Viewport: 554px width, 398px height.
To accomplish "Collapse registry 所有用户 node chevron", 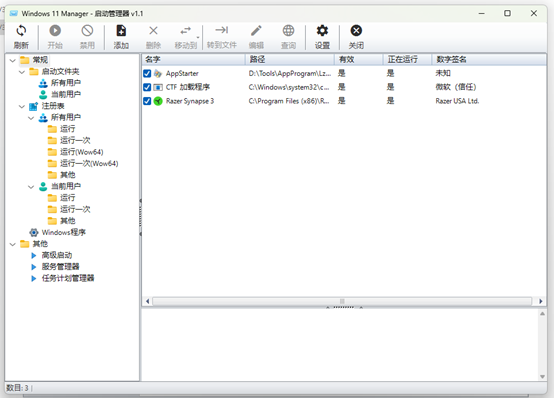I will point(31,118).
